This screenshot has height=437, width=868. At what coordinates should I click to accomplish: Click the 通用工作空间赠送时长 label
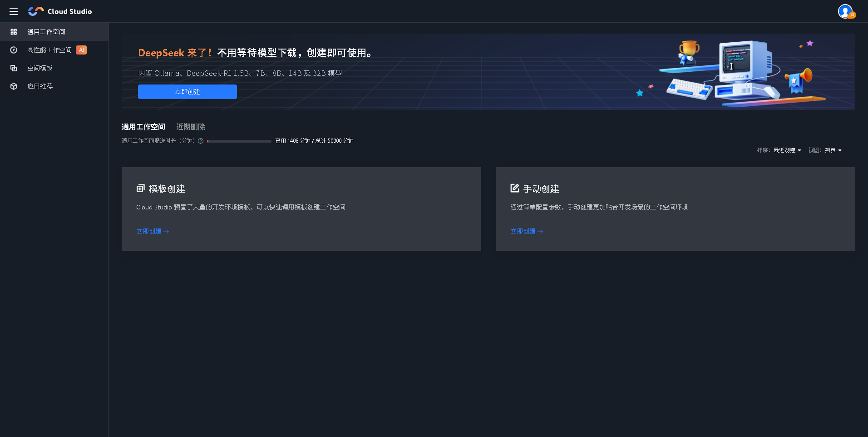point(158,141)
